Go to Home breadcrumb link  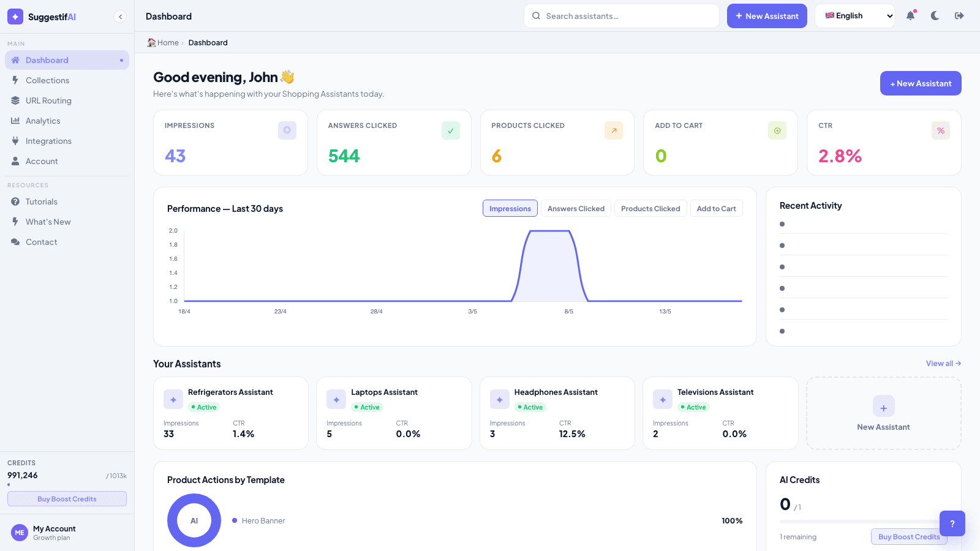tap(163, 42)
